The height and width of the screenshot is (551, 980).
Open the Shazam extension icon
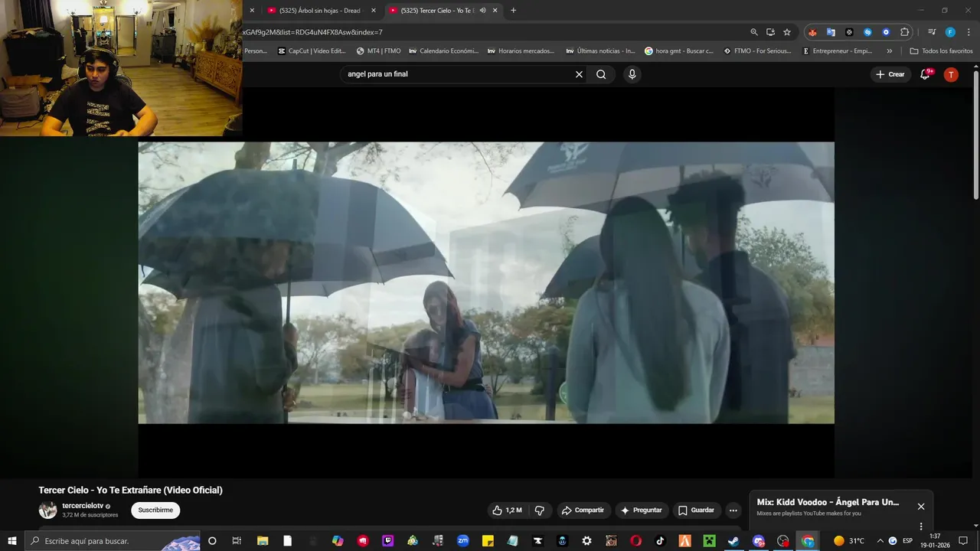point(867,32)
